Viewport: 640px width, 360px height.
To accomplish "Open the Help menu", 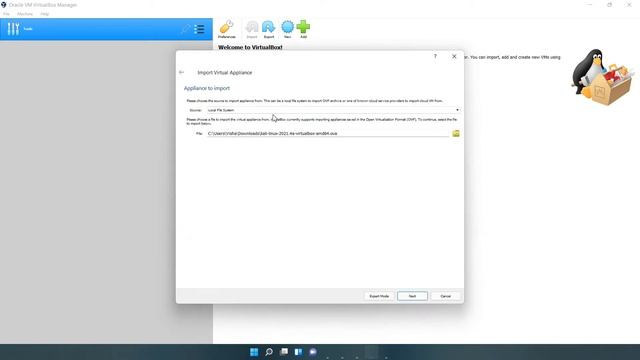I will 44,14.
